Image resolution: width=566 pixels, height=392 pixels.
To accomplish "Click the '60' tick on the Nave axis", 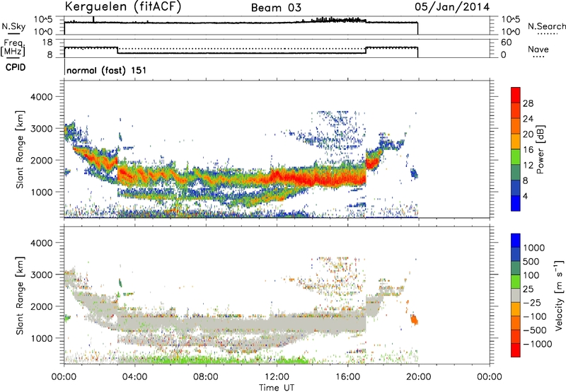I will [x=506, y=42].
